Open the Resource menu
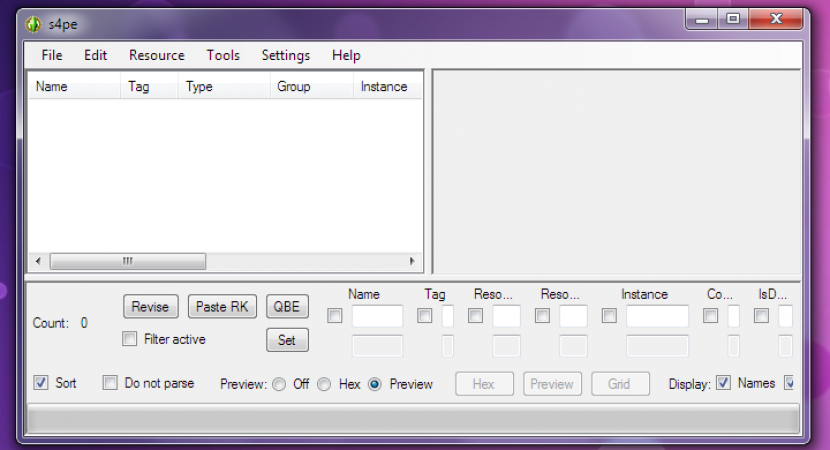The height and width of the screenshot is (450, 830). tap(157, 56)
